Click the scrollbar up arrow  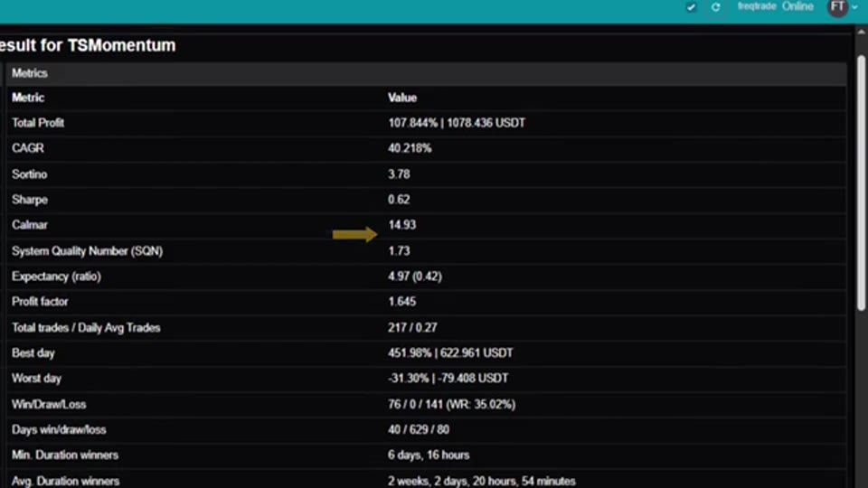(x=862, y=32)
